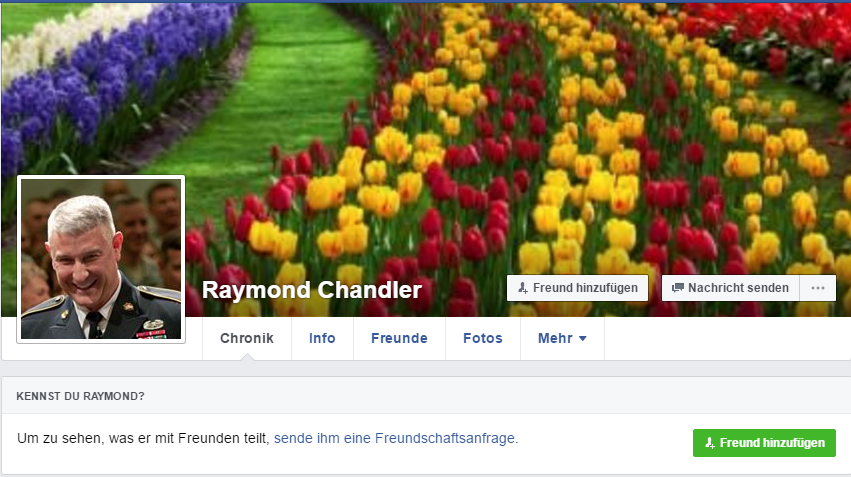Viewport: 851px width, 477px height.
Task: Open the three-dots more options button
Action: point(818,288)
